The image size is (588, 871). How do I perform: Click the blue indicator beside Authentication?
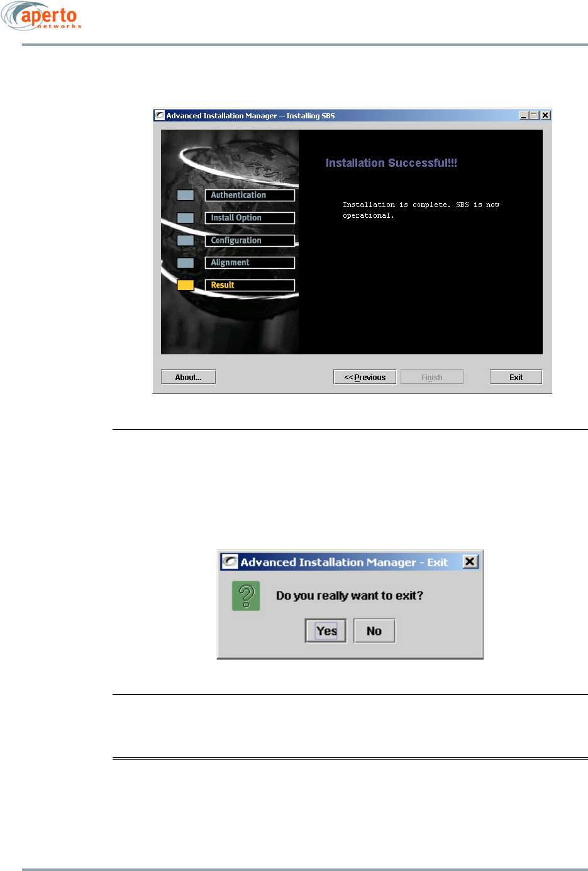click(x=186, y=195)
